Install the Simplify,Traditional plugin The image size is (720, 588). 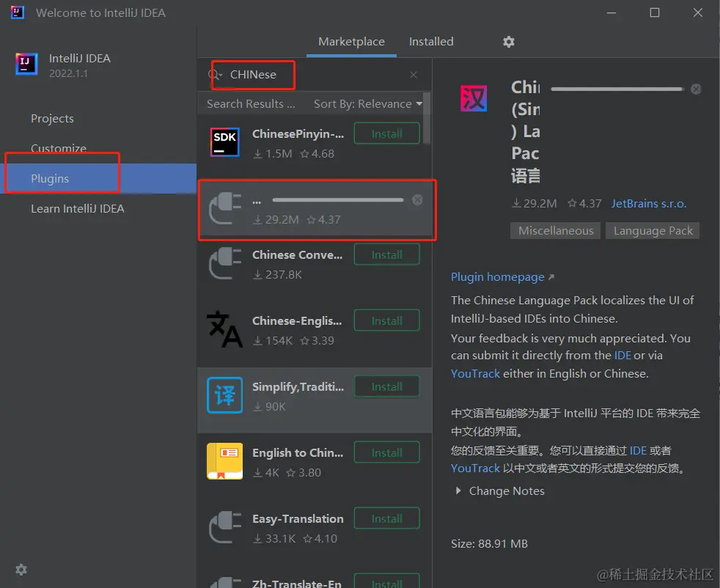point(386,387)
